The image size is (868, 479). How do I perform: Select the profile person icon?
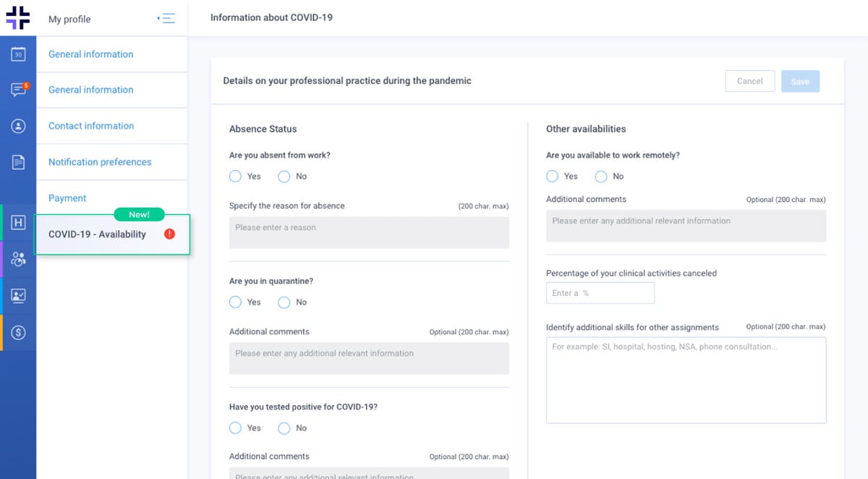(x=18, y=126)
